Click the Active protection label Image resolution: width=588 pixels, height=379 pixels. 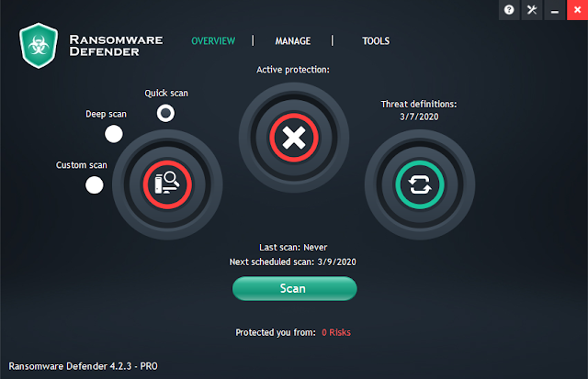293,70
